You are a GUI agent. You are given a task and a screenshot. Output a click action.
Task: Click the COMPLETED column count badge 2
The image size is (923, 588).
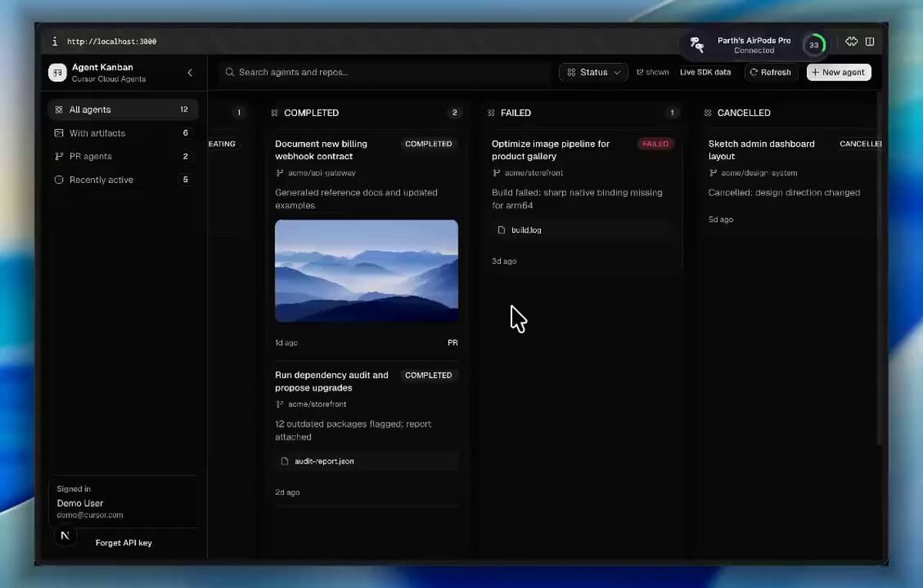tap(455, 113)
